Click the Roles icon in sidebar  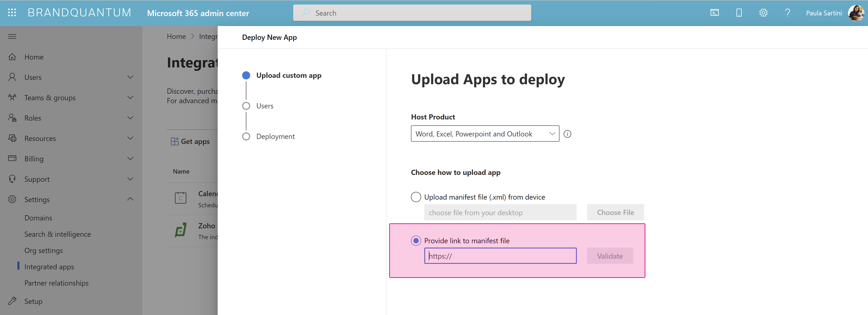point(12,118)
